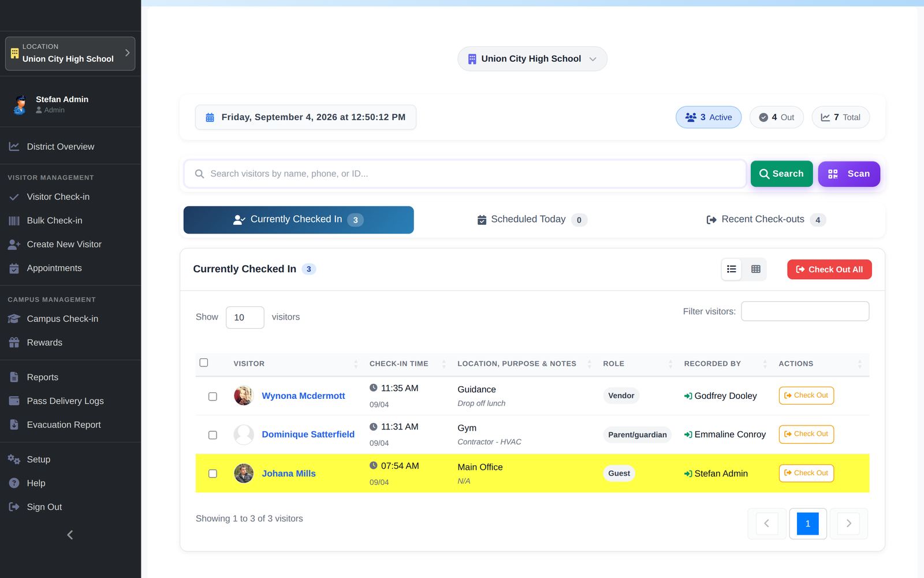Select page 1 in pagination
The height and width of the screenshot is (578, 924).
(807, 524)
